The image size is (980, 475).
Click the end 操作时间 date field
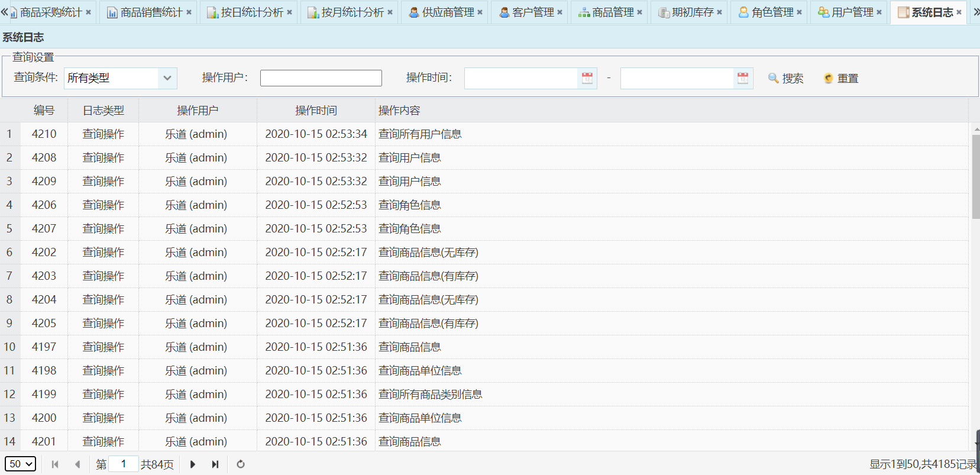(x=677, y=78)
